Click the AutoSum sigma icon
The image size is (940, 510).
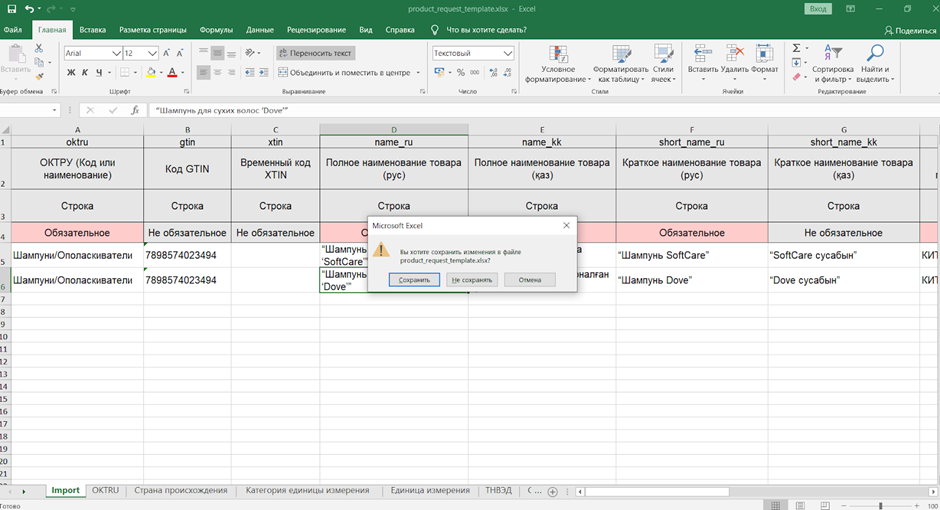coord(797,47)
